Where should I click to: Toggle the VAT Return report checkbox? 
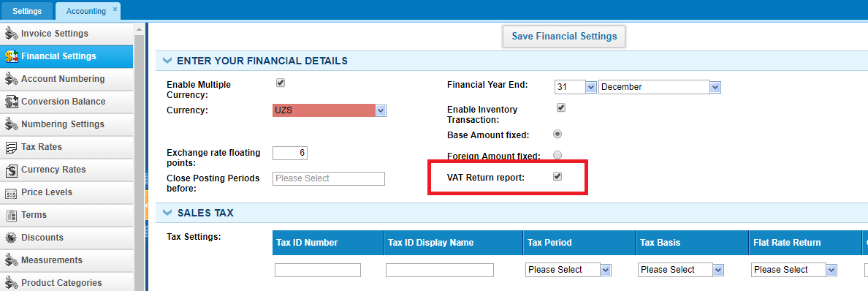pos(558,176)
